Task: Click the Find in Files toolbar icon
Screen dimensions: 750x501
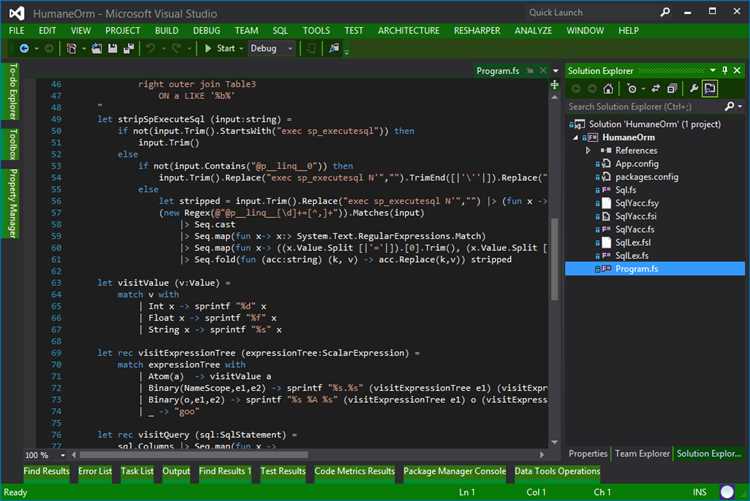Action: (334, 48)
